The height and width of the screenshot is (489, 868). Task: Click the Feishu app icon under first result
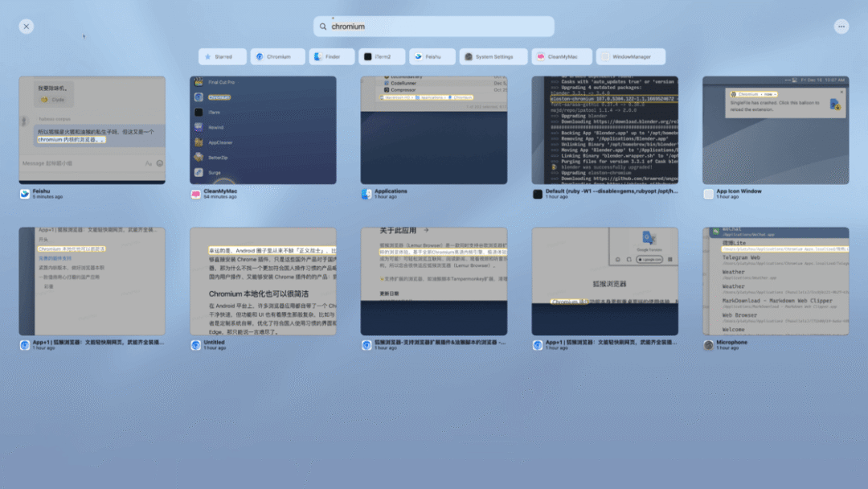tap(24, 194)
